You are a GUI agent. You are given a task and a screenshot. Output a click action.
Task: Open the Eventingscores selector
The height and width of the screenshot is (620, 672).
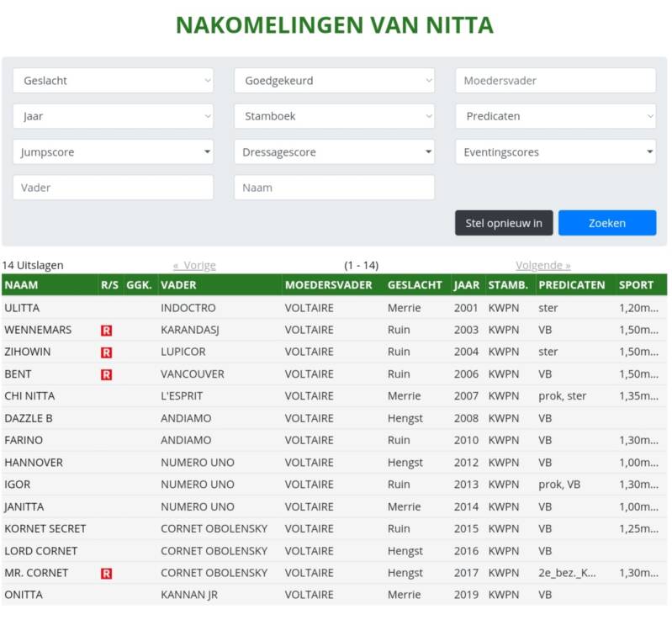555,151
